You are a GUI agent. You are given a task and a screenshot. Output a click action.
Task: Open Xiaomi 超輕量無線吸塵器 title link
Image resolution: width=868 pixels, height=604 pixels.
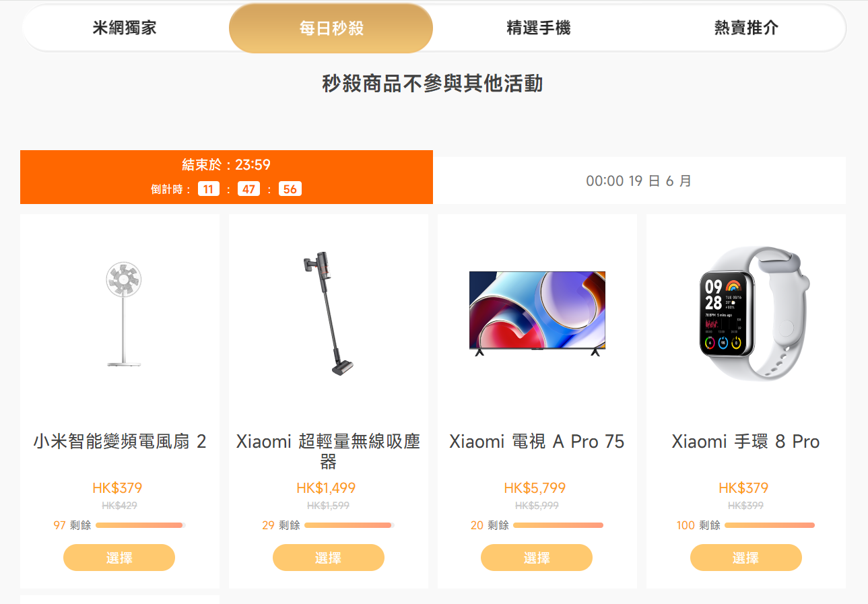329,452
